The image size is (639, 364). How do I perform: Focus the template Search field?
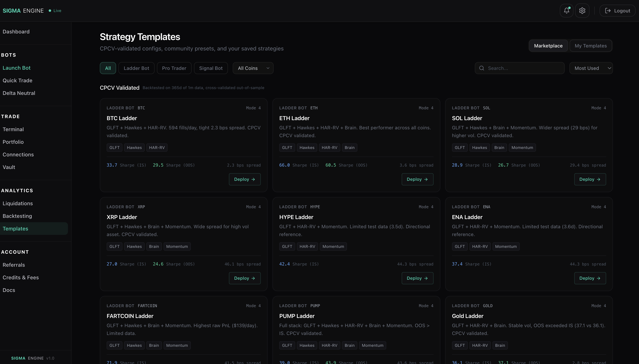tap(519, 68)
